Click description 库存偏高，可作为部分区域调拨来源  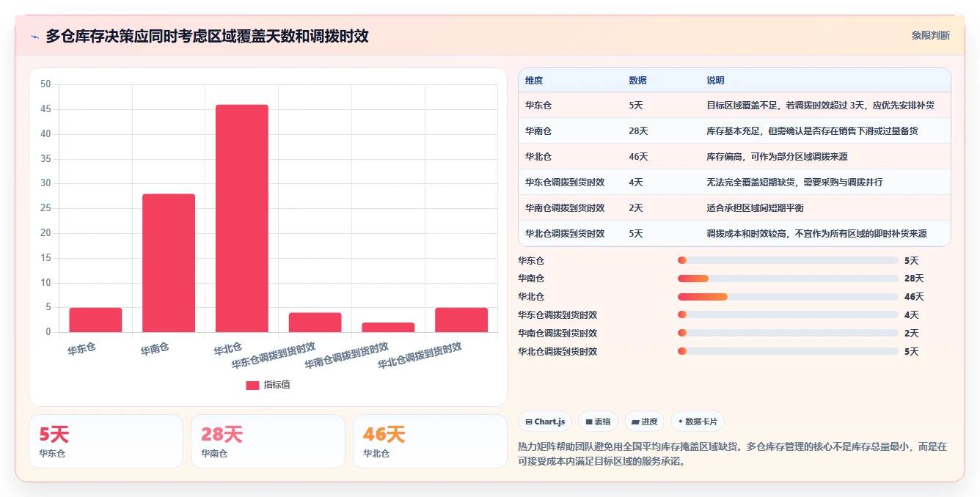point(777,157)
